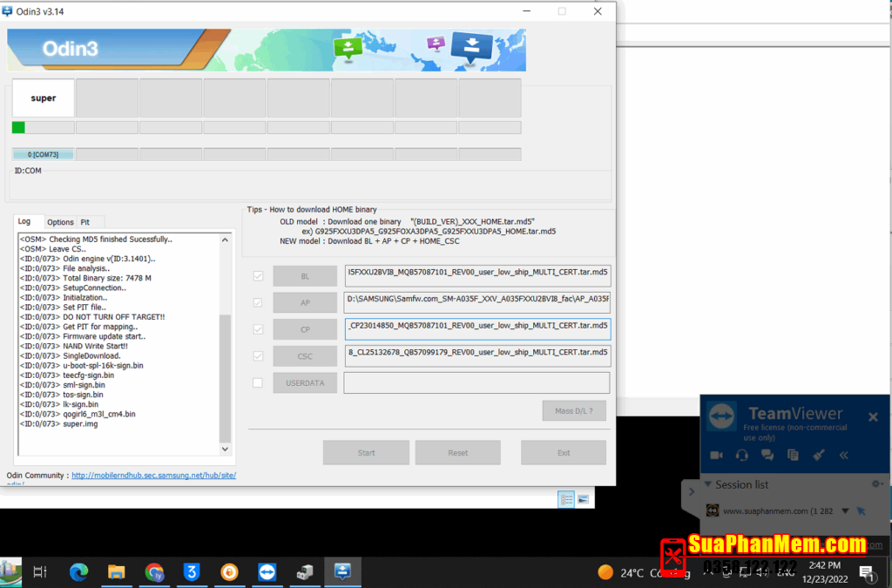Collapse TeamViewer panel with double-chevron icon
Screen dimensions: 892x588
coord(844,455)
